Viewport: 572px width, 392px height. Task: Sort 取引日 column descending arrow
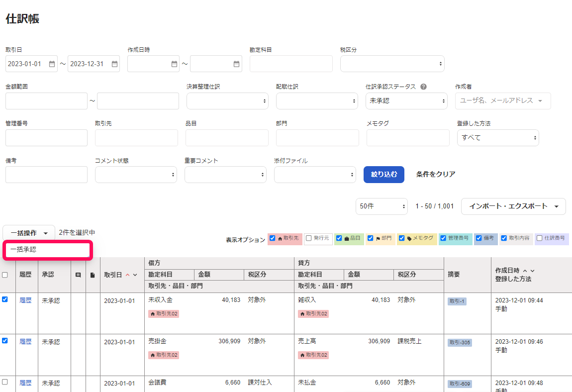[135, 275]
